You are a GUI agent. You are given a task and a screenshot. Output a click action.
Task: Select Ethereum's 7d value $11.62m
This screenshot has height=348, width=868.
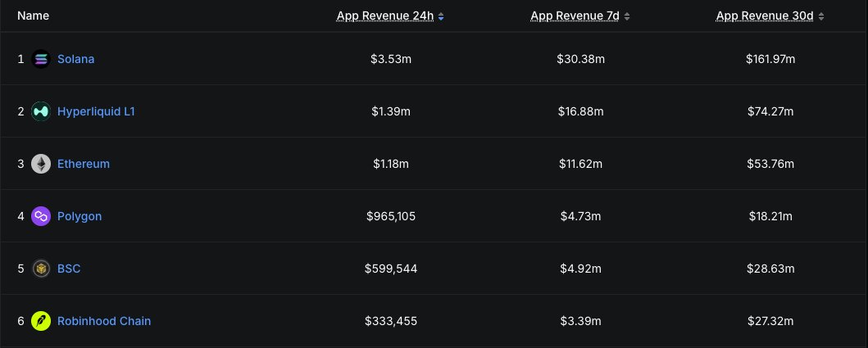pyautogui.click(x=580, y=164)
